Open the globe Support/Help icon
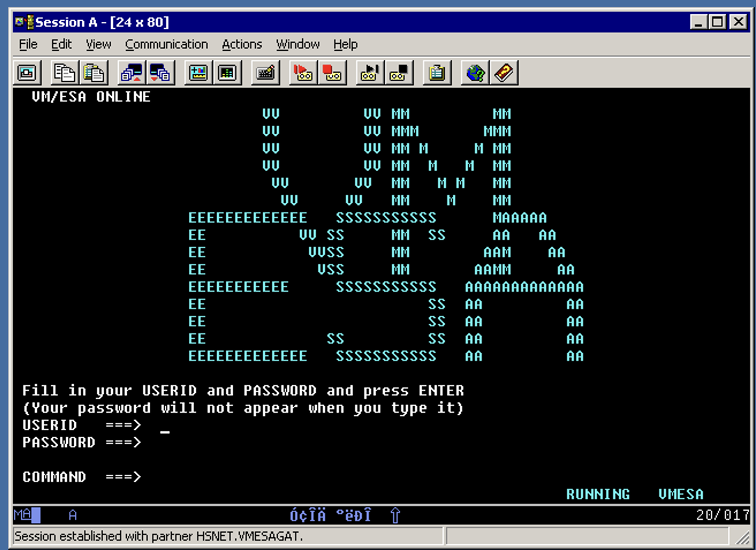The height and width of the screenshot is (550, 756). 475,73
